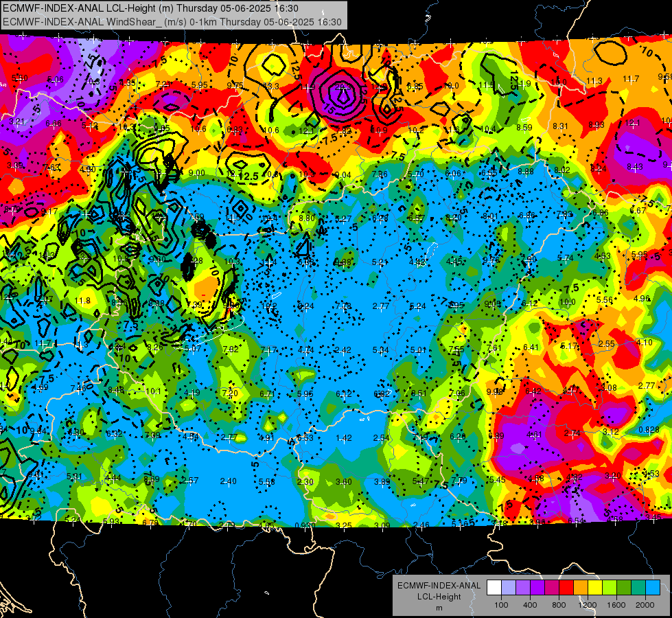The width and height of the screenshot is (672, 618).
Task: Click the 1200 label under the legend
Action: tap(587, 605)
